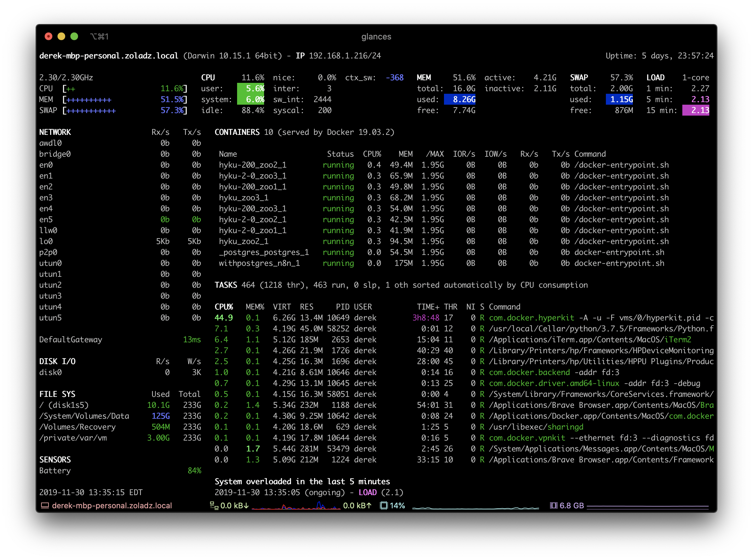
Task: Click running status of hyku-2-0_zoo3_1
Action: tap(338, 176)
